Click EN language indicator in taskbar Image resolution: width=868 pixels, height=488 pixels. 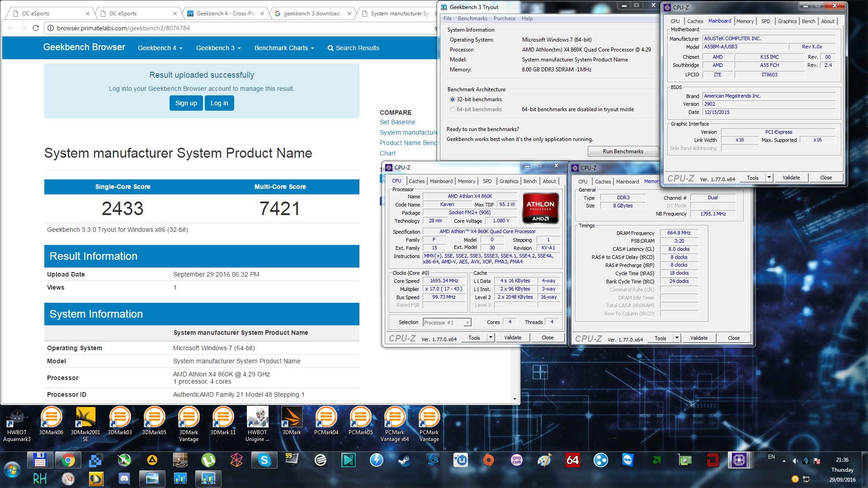771,457
